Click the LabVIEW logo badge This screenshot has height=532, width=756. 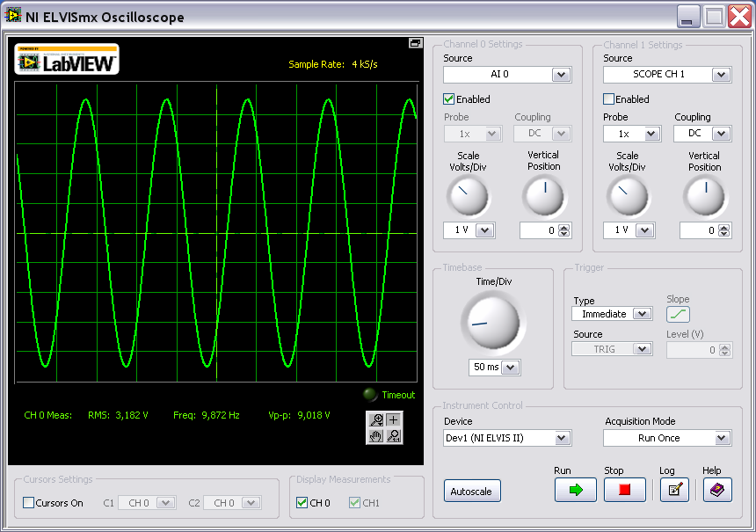click(x=67, y=59)
